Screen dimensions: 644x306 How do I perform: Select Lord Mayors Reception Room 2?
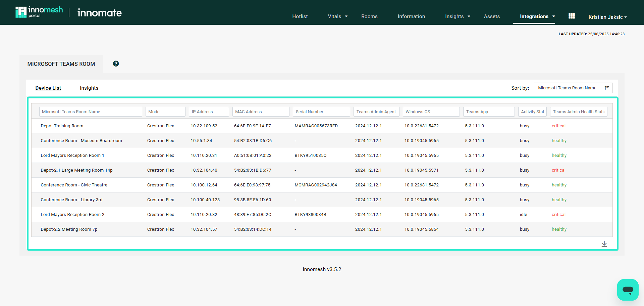pyautogui.click(x=72, y=215)
